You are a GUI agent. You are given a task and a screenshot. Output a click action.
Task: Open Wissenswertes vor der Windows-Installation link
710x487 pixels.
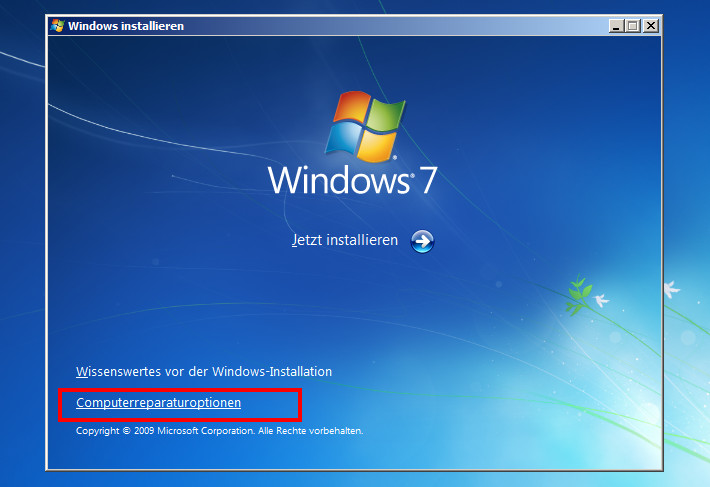pyautogui.click(x=204, y=372)
